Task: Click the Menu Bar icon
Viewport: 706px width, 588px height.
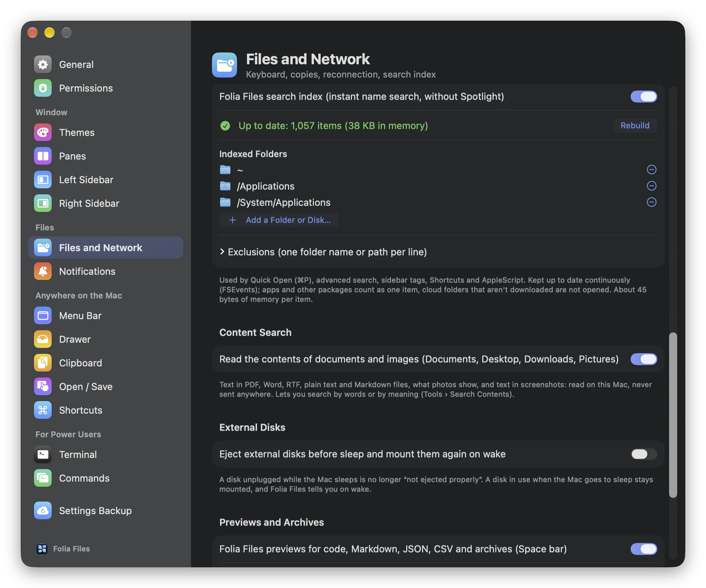Action: pyautogui.click(x=43, y=316)
